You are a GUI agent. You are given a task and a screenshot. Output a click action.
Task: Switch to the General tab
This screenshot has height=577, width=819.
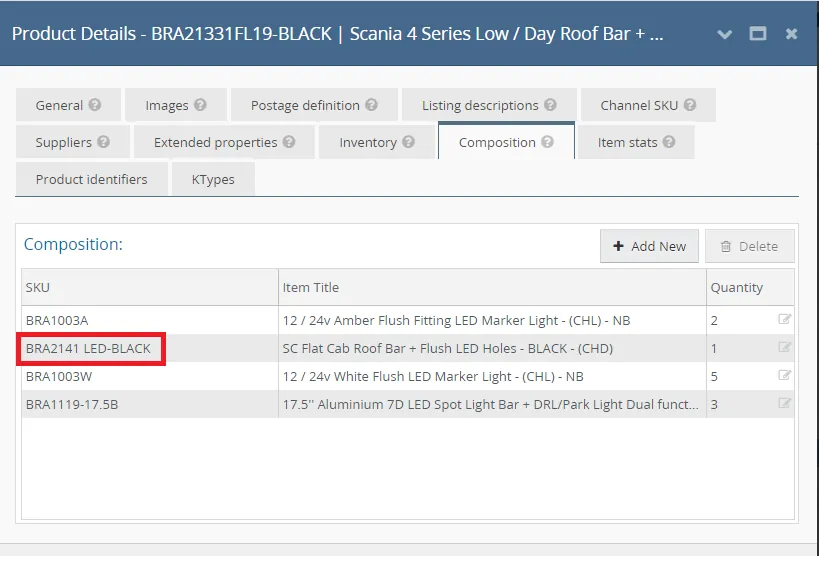coord(68,105)
